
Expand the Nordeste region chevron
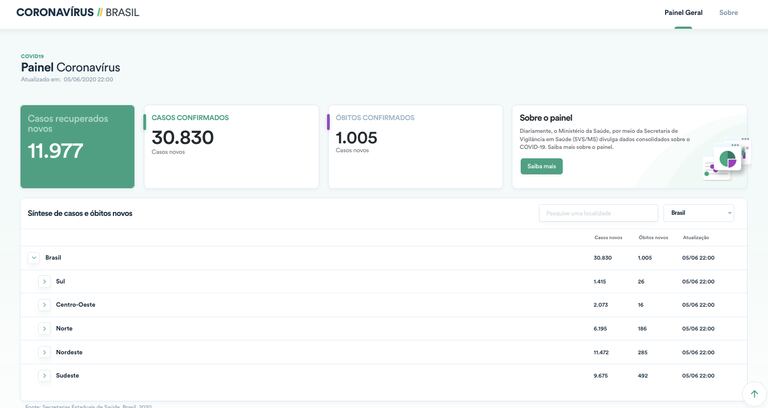click(x=44, y=352)
